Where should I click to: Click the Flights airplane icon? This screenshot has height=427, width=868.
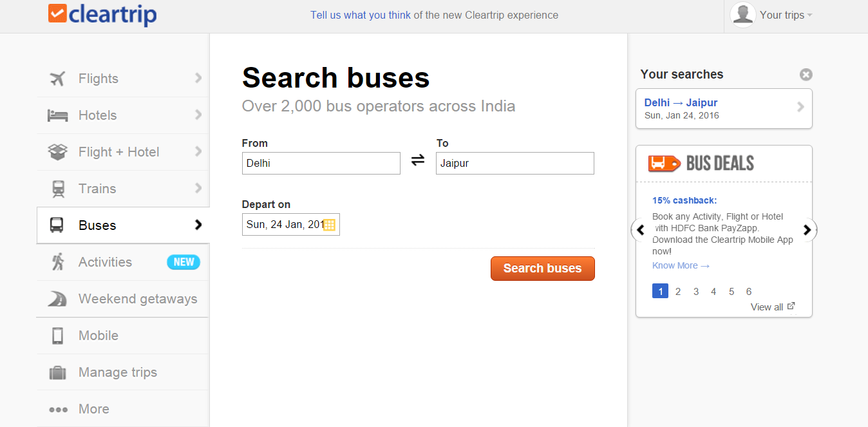tap(57, 79)
